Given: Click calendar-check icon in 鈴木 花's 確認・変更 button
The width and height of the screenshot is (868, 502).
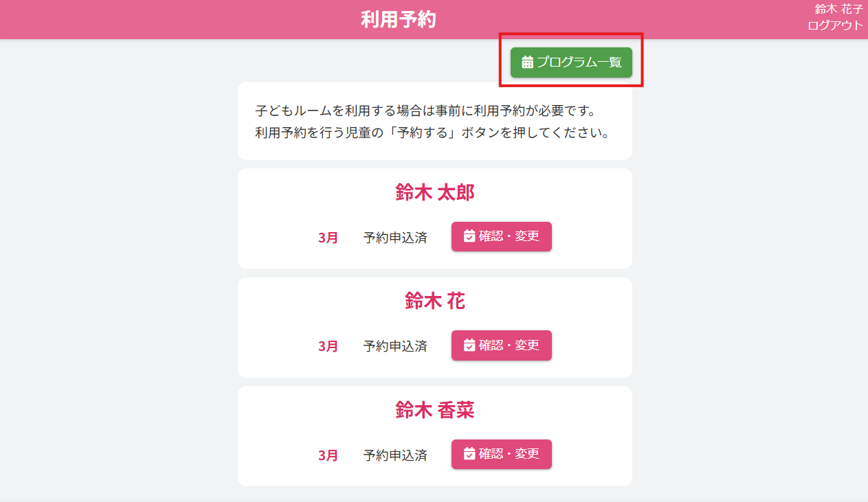Looking at the screenshot, I should click(469, 345).
